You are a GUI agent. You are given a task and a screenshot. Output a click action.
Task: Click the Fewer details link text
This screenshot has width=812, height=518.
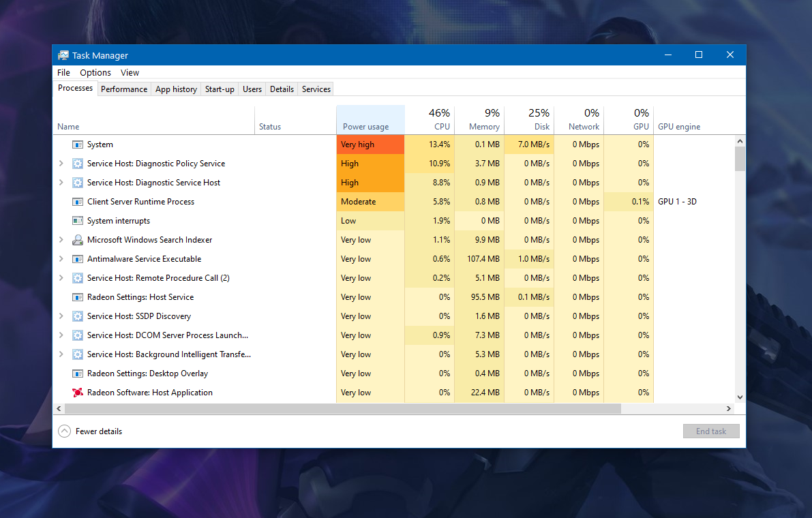pos(99,431)
